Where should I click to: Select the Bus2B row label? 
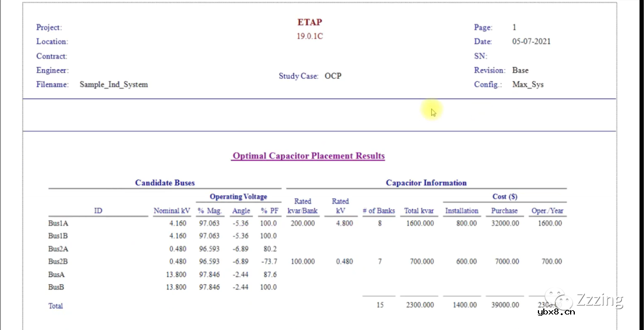pyautogui.click(x=58, y=261)
